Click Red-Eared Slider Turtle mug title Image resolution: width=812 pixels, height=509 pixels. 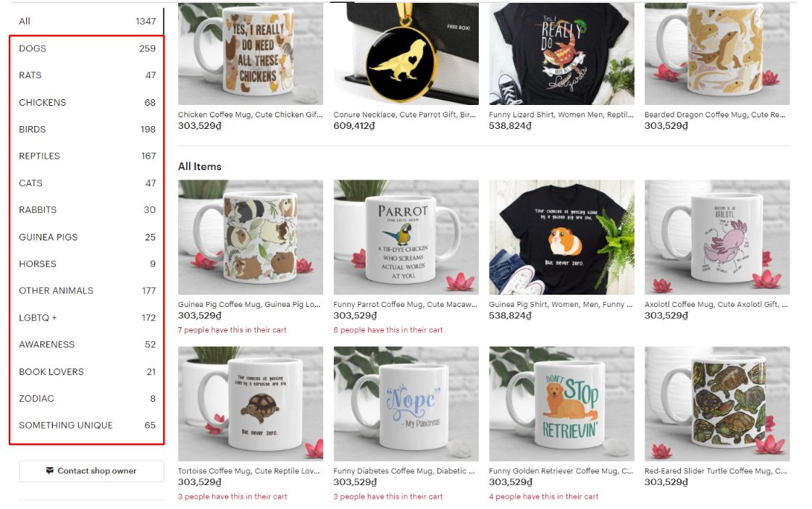(x=716, y=471)
